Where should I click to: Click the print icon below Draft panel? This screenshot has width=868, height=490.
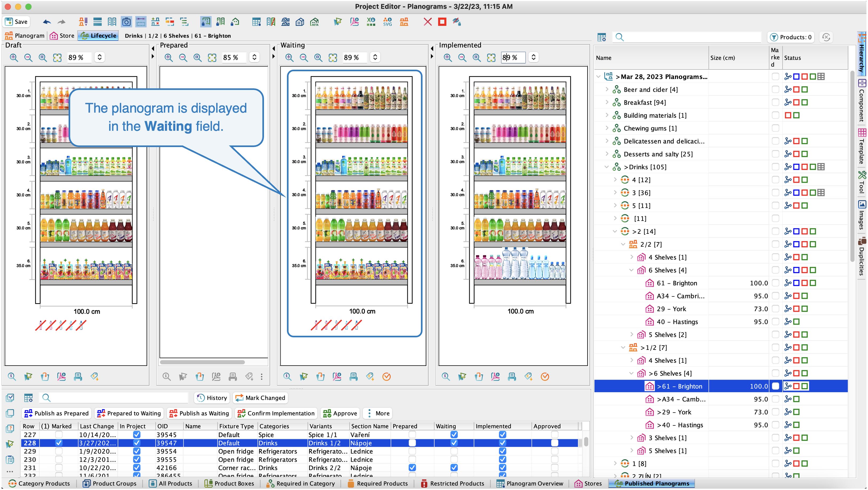click(78, 376)
